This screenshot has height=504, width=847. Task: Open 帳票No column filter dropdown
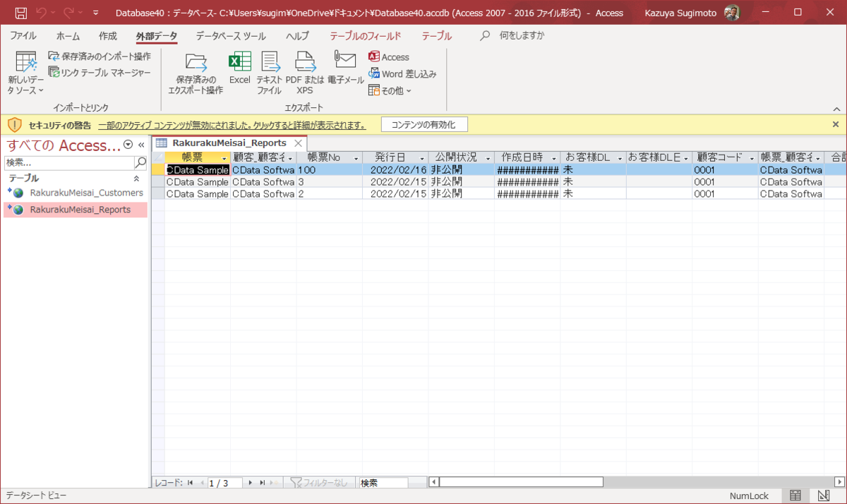[x=356, y=158]
